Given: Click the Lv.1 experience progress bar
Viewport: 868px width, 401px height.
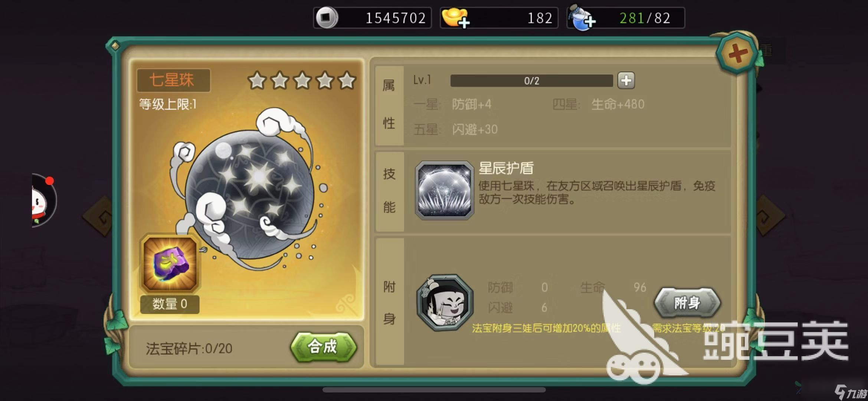Looking at the screenshot, I should [531, 81].
